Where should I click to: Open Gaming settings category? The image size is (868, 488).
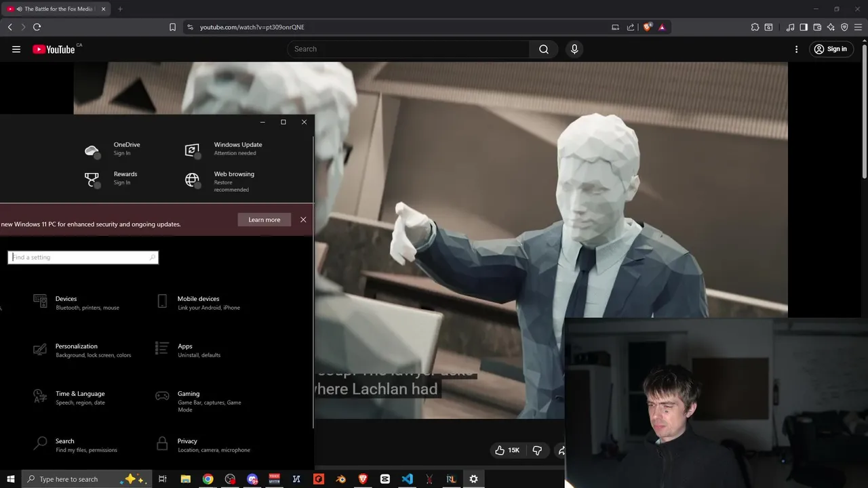pos(200,401)
